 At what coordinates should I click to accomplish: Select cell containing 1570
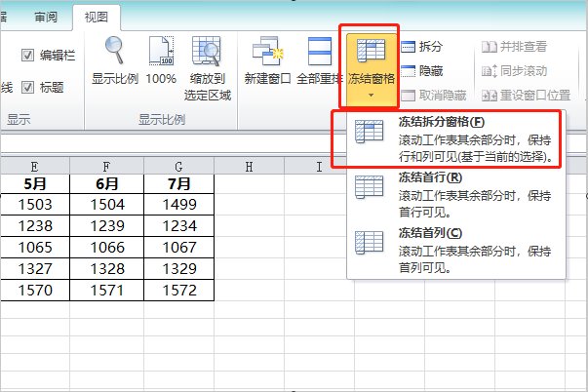click(35, 290)
